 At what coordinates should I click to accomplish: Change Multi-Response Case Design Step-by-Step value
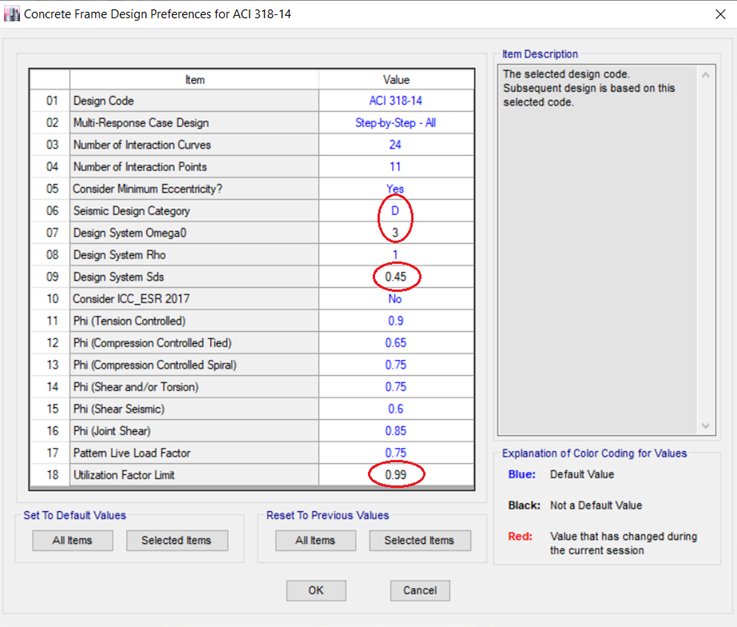pos(396,123)
